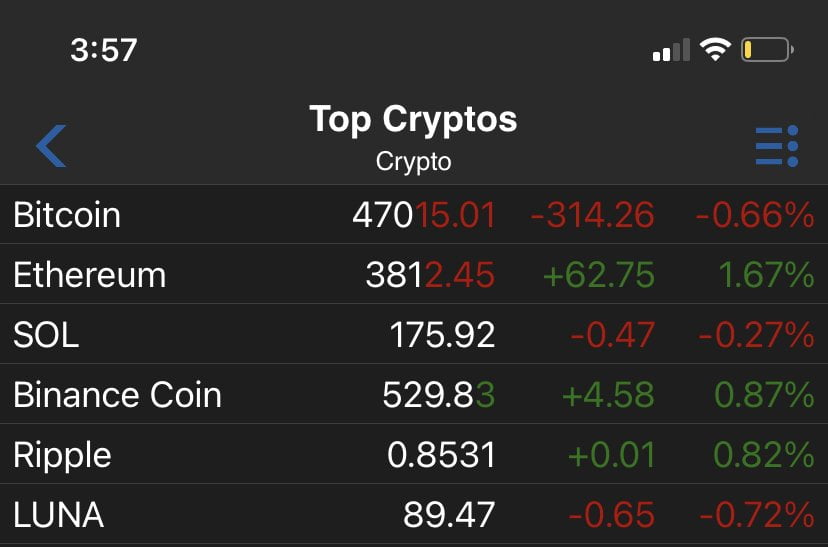Tap the battery status icon

[x=767, y=49]
